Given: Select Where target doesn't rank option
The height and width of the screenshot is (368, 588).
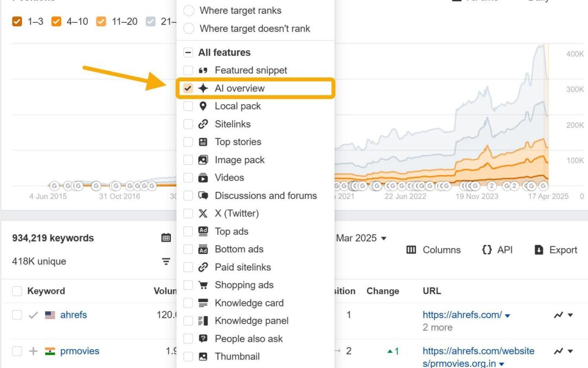Looking at the screenshot, I should point(188,28).
